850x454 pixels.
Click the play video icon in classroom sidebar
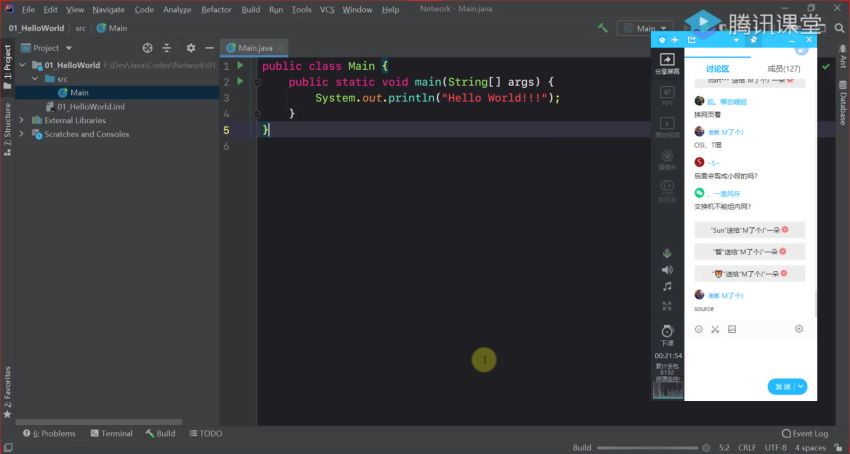click(x=667, y=126)
